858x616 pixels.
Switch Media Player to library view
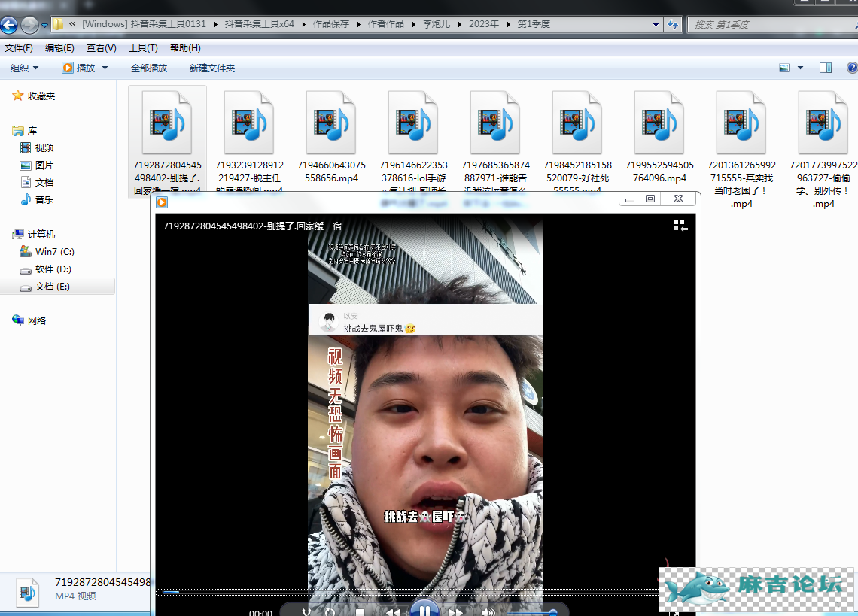(x=680, y=226)
